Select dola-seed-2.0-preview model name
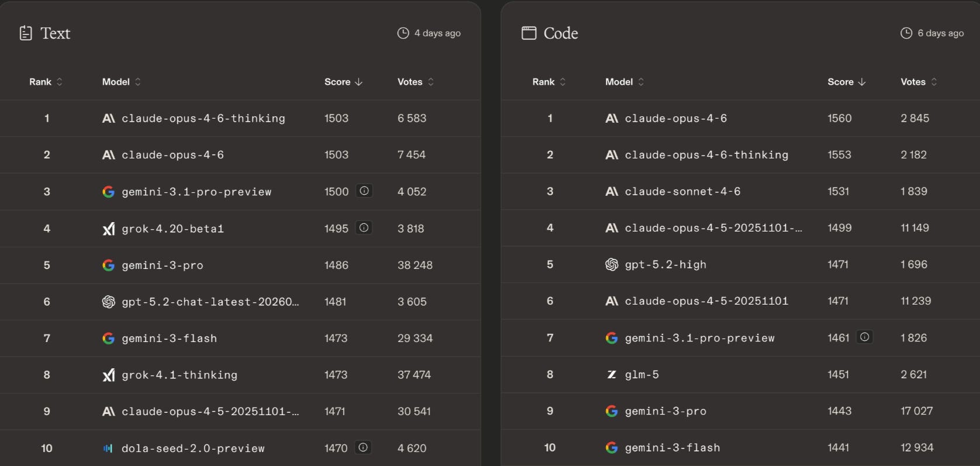 click(x=193, y=448)
